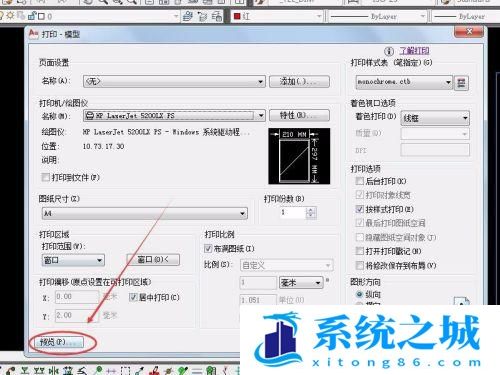Click the 210 x 297 MM paper preview
The height and width of the screenshot is (375, 500).
click(299, 156)
